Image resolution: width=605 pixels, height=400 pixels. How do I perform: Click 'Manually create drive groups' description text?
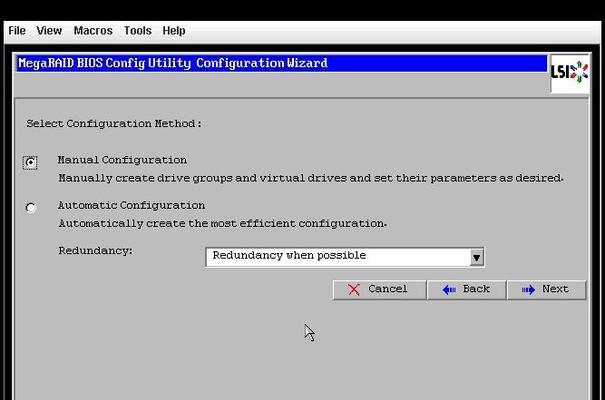click(x=311, y=178)
